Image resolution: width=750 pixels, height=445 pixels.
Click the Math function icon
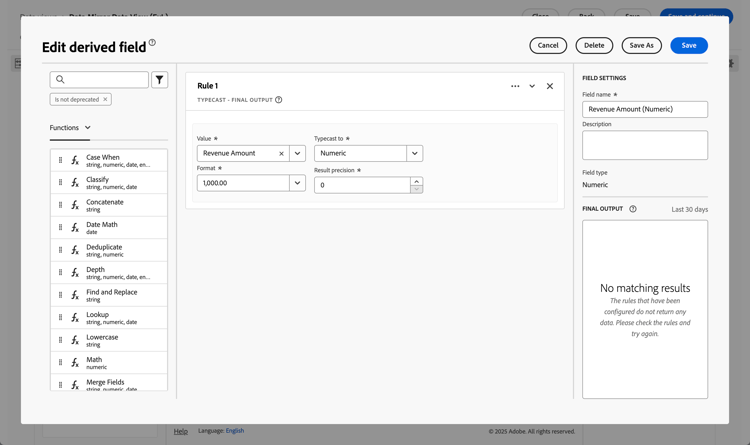point(75,363)
